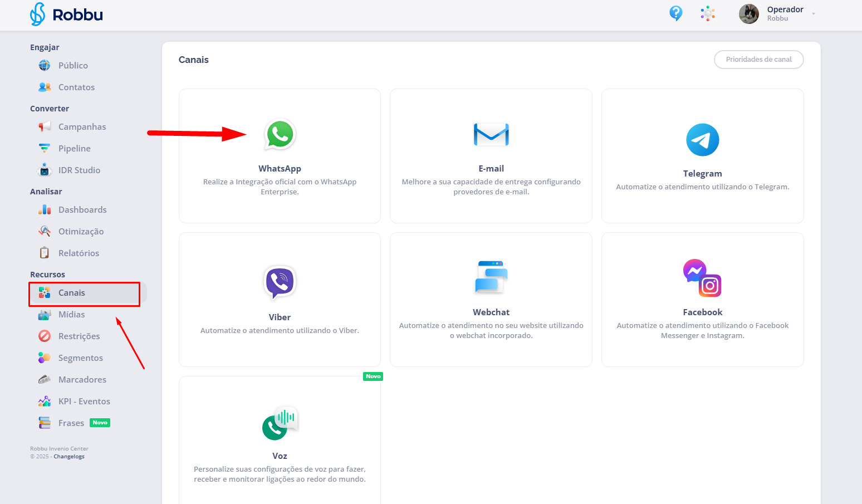The width and height of the screenshot is (862, 504).
Task: Click the WhatsApp channel icon
Action: click(x=280, y=135)
